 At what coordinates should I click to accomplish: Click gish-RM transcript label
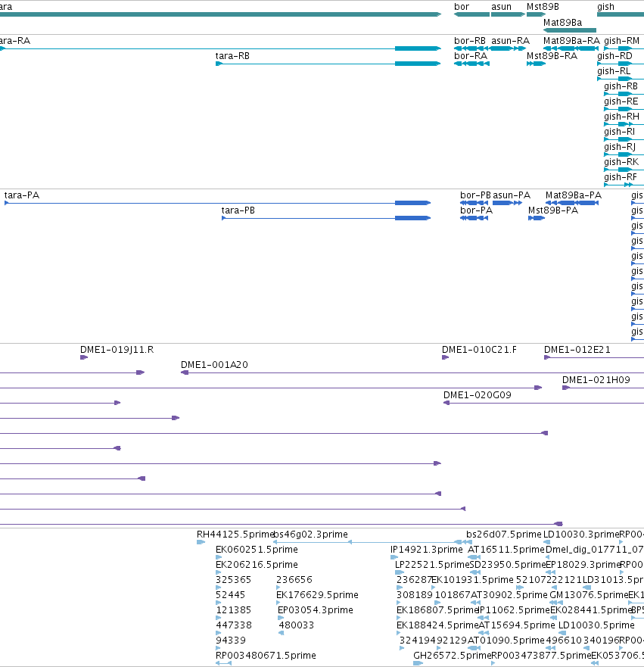pyautogui.click(x=621, y=41)
